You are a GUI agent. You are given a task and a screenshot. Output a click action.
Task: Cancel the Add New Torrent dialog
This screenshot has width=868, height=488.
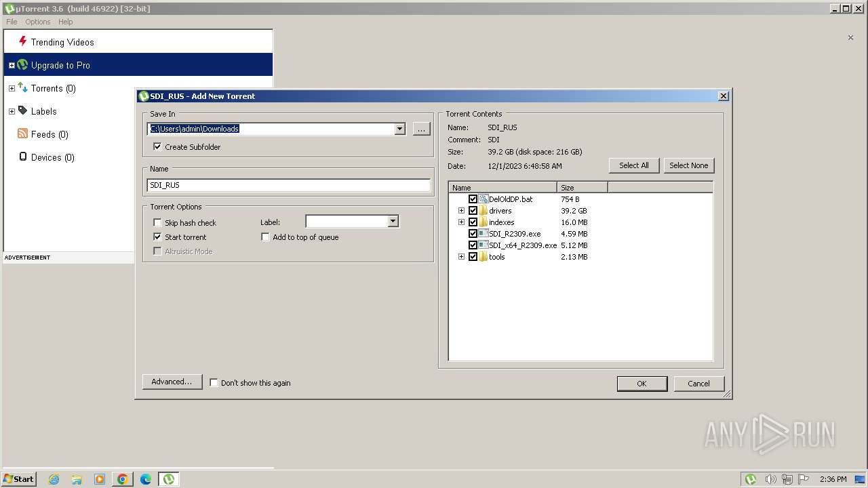click(x=698, y=384)
